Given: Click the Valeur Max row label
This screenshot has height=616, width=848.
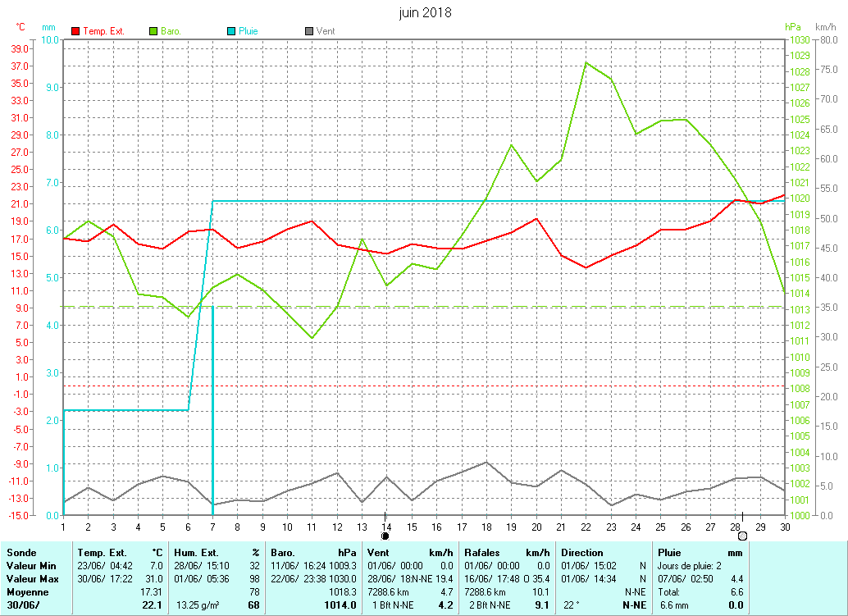Looking at the screenshot, I should tap(32, 579).
